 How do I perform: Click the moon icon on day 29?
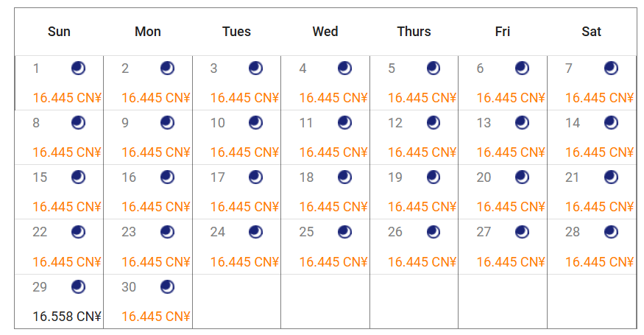(x=78, y=286)
